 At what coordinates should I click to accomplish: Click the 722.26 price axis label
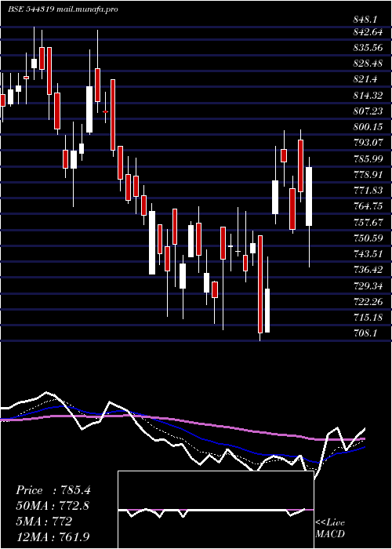[x=367, y=301]
